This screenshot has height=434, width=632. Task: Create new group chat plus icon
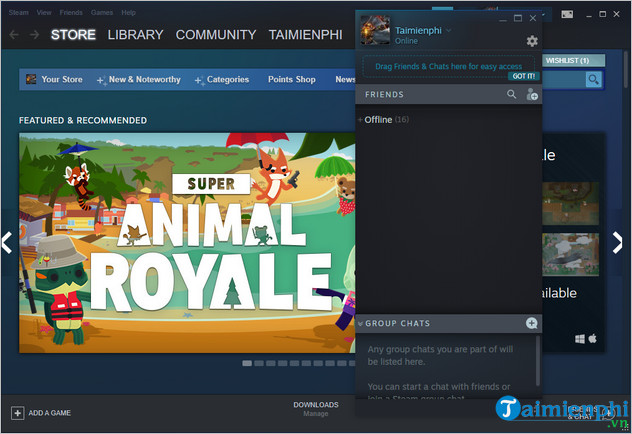(532, 323)
